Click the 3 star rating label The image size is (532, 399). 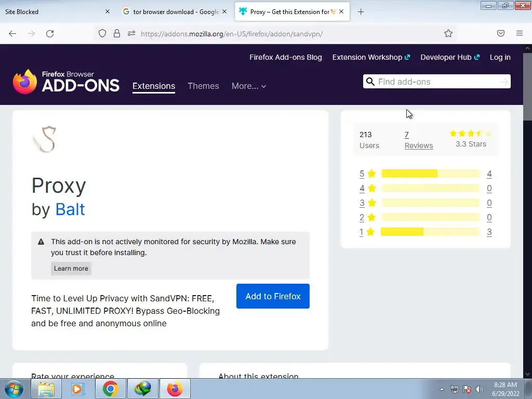(x=368, y=203)
